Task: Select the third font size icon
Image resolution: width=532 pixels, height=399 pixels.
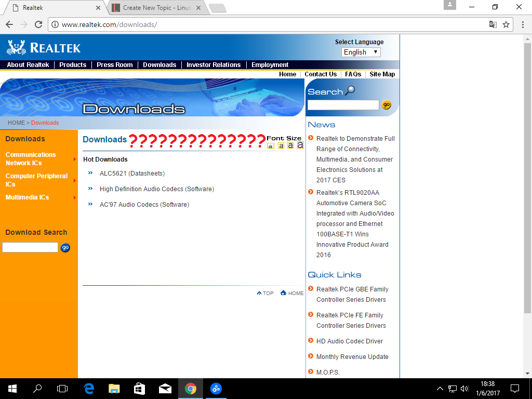Action: 290,145
